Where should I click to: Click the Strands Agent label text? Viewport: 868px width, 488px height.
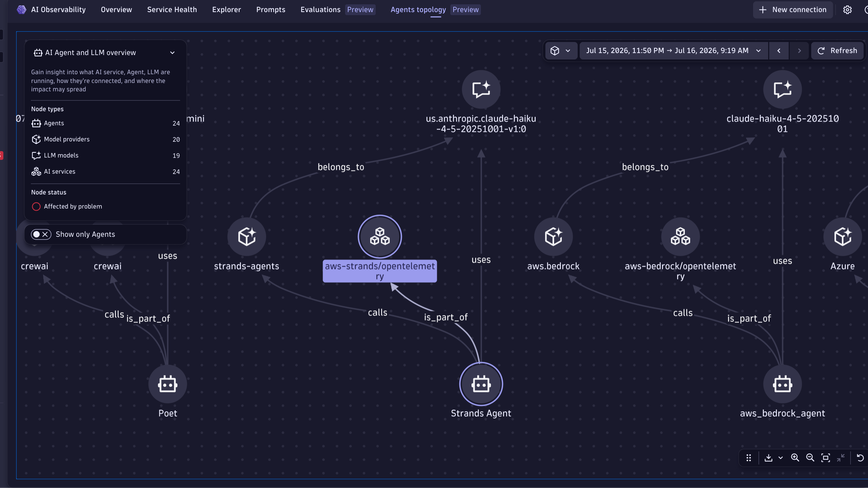coord(481,413)
